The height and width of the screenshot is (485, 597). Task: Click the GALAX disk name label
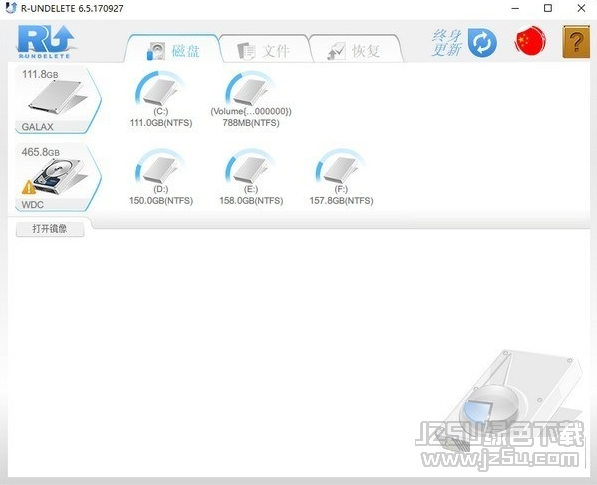pos(37,127)
